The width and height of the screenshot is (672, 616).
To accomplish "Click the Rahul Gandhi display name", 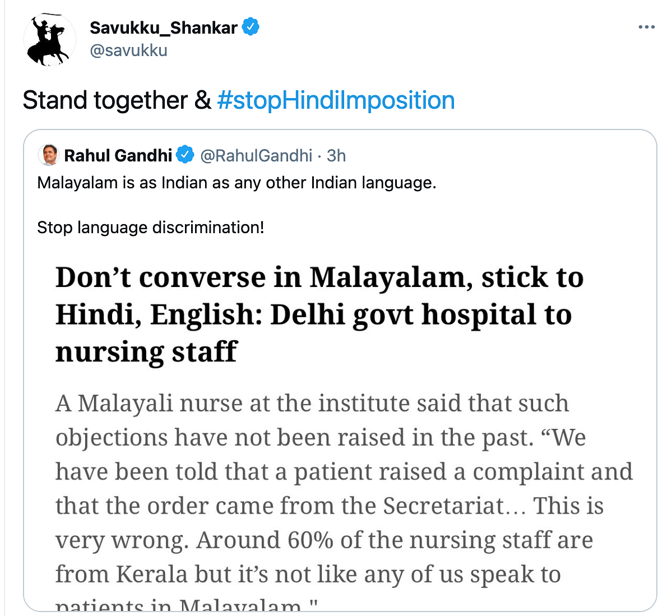I will pos(118,155).
